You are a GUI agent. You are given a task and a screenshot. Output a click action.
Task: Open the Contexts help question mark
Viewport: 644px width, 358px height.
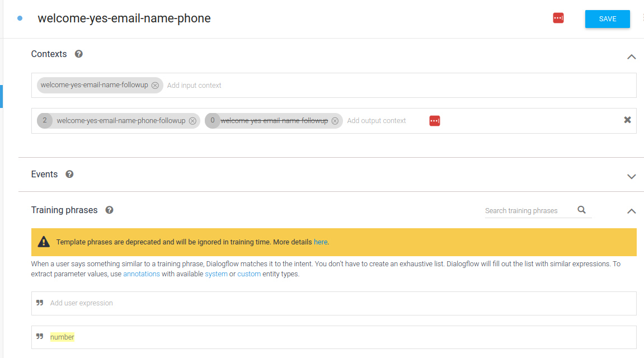[x=79, y=54]
